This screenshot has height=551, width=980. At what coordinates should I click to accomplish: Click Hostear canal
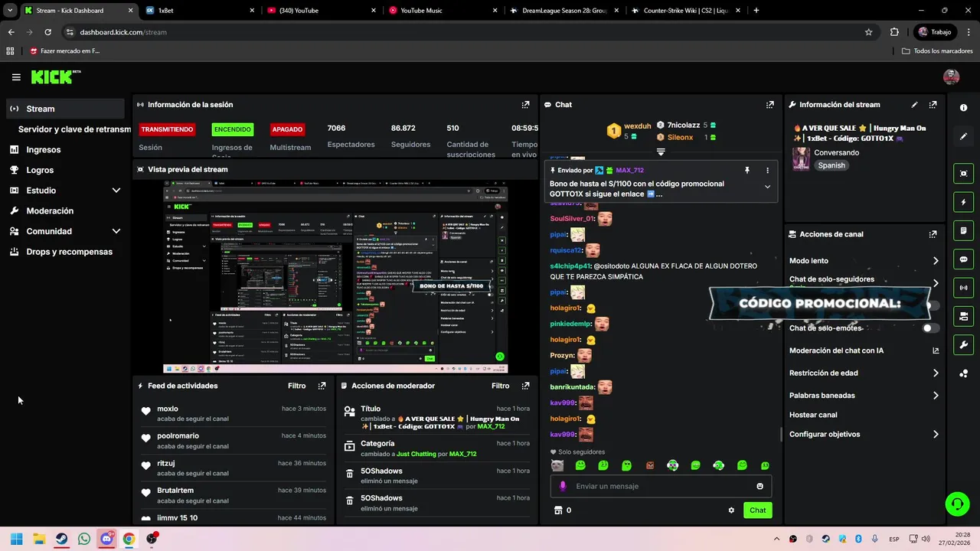[813, 415]
